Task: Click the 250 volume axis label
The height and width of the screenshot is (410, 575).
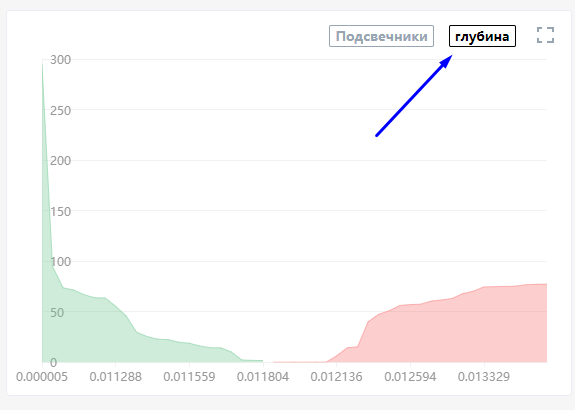Action: click(60, 110)
